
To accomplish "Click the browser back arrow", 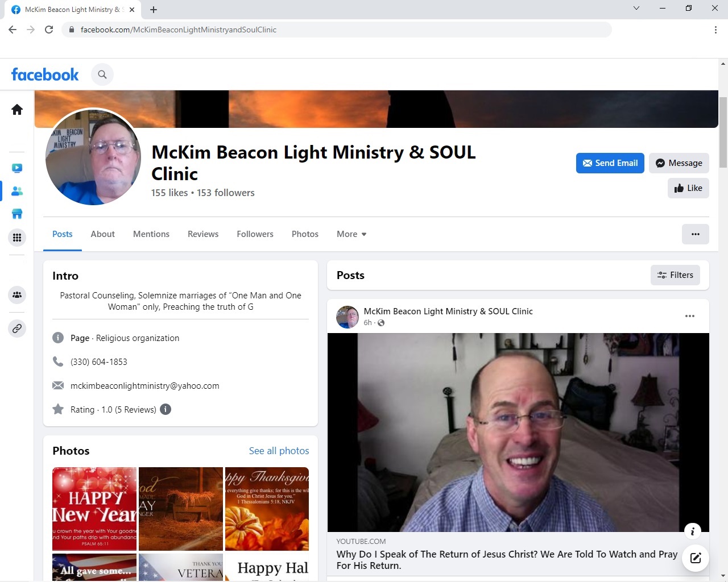I will click(x=13, y=30).
